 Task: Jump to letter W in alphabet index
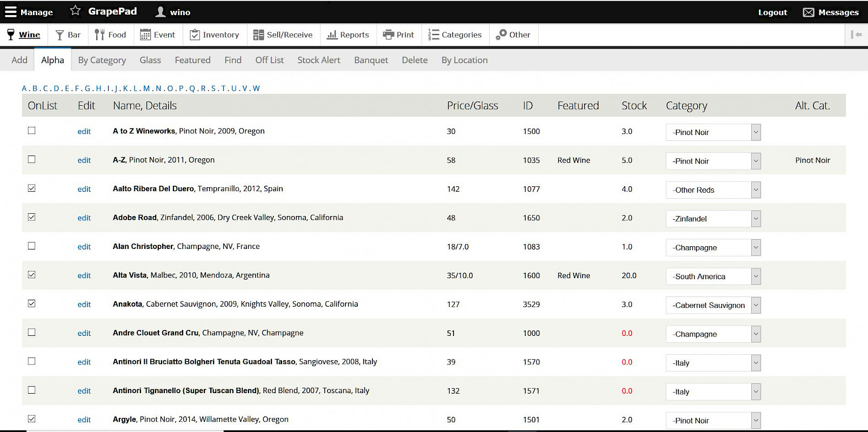pyautogui.click(x=256, y=89)
